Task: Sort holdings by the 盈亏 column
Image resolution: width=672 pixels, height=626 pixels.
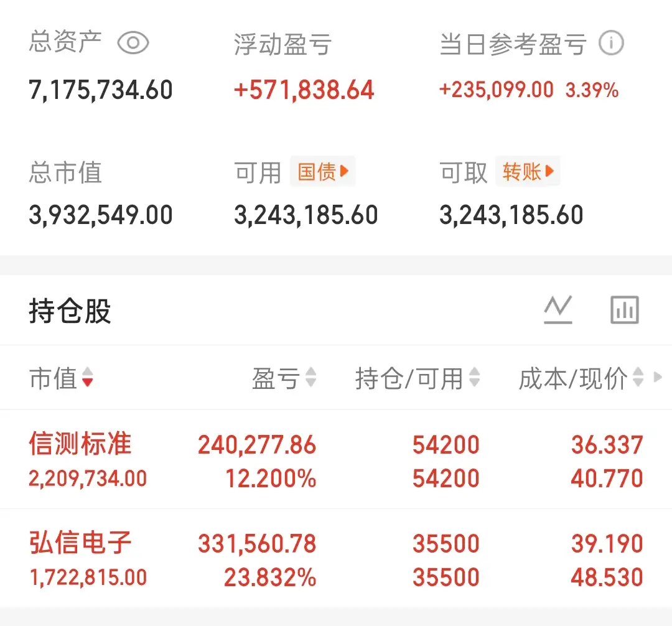Action: 284,378
